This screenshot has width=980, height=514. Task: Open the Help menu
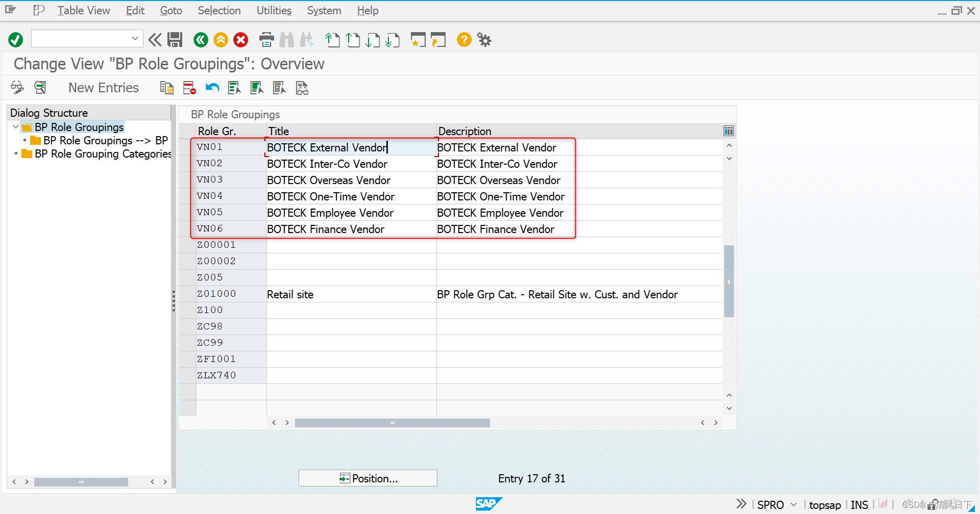tap(367, 11)
